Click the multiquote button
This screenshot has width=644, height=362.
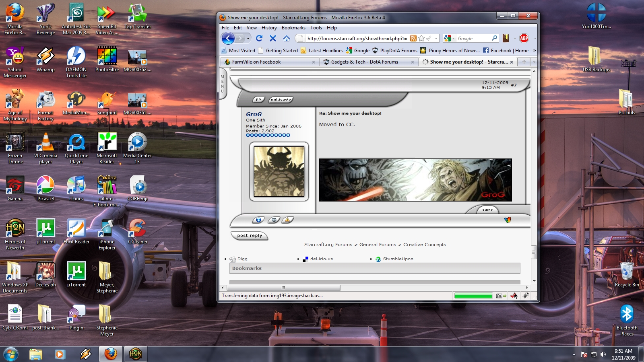coord(281,99)
